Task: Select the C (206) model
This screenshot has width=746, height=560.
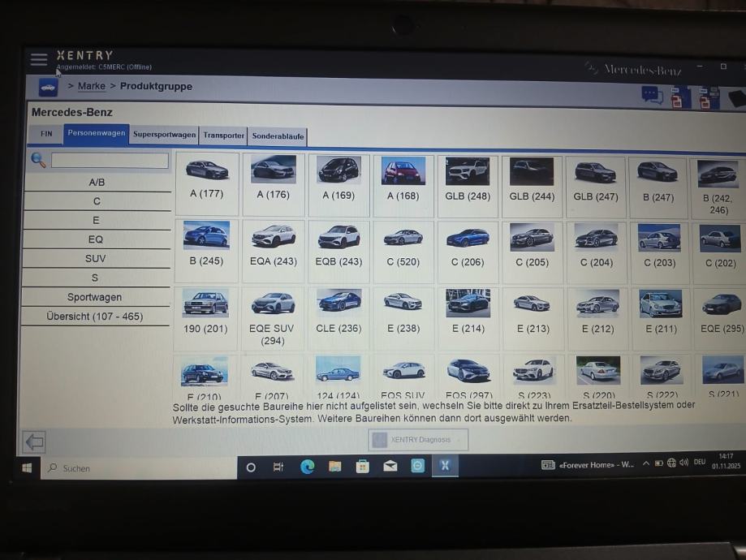Action: tap(468, 252)
